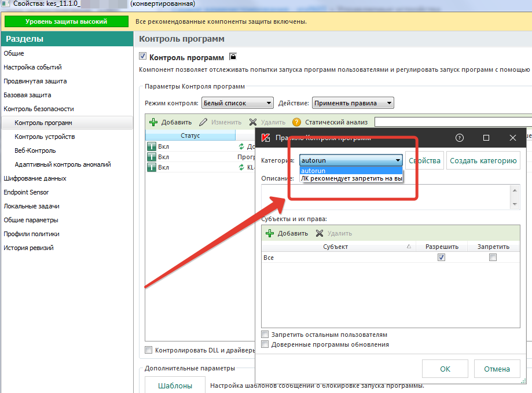Toggle the Контроль программ component checkbox
This screenshot has width=532, height=393.
[x=142, y=56]
